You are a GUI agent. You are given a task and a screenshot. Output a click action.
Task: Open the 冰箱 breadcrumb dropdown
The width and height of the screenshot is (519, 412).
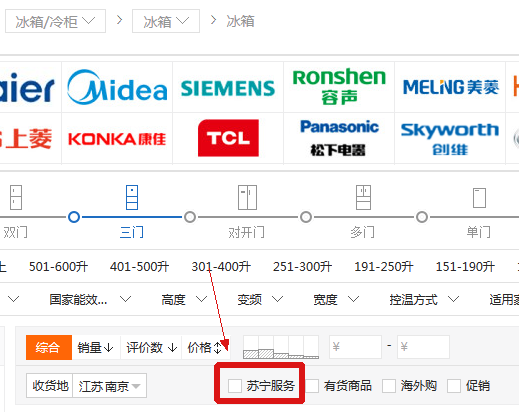pyautogui.click(x=166, y=21)
